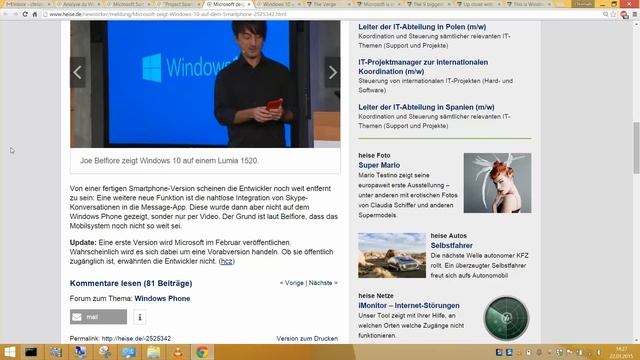
Task: Open 'Leiter der IT-Abteilung in Spanien (m/w)' link
Action: [x=426, y=107]
